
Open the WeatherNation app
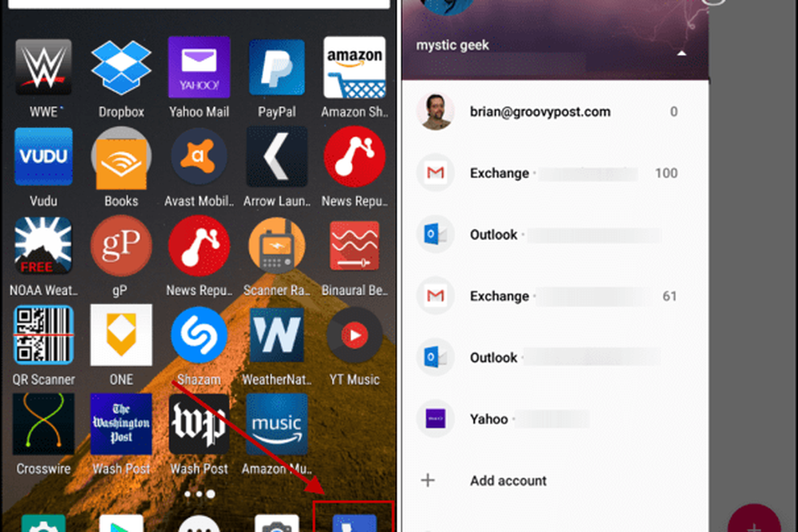[276, 335]
